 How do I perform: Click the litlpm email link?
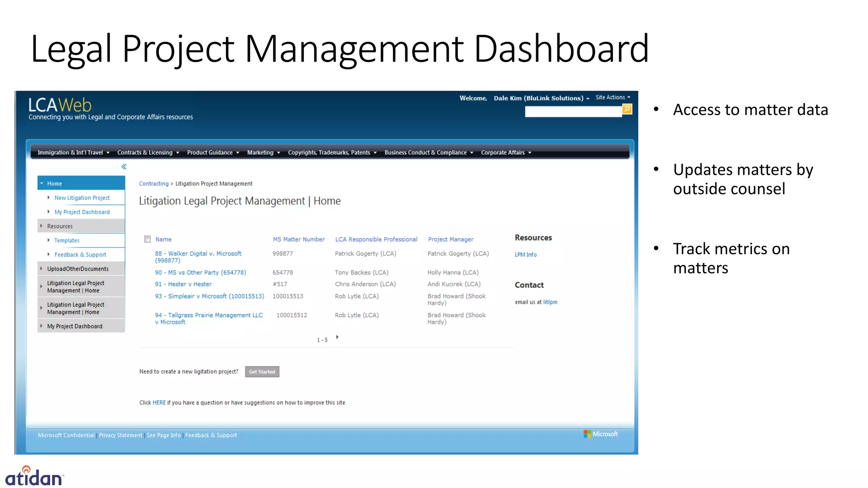pos(550,302)
